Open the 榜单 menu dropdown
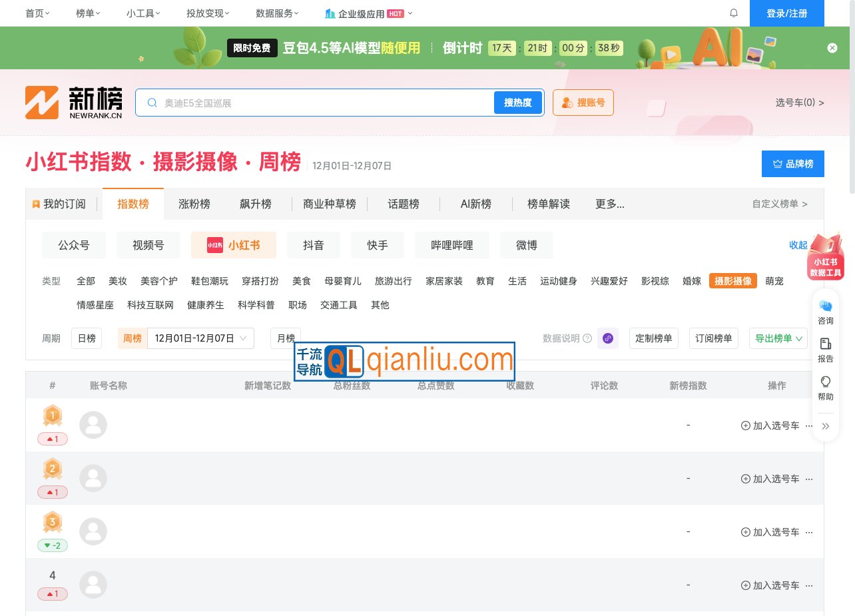Screen dimensions: 855x616 pyautogui.click(x=87, y=13)
